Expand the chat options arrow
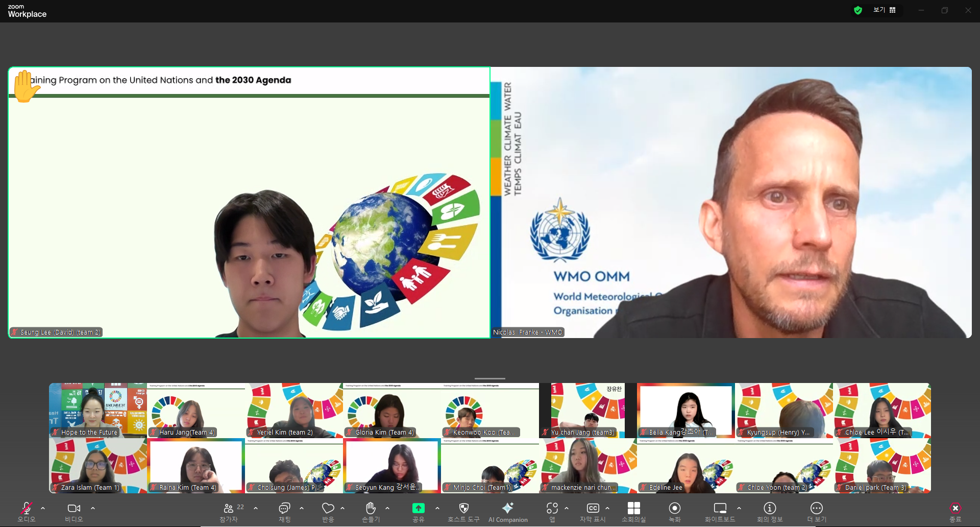The image size is (980, 527). pos(302,508)
